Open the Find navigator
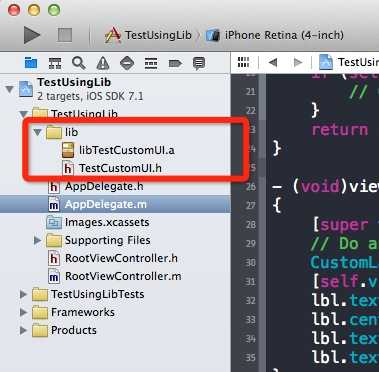Screen dimensions: 379x372 (x=79, y=63)
